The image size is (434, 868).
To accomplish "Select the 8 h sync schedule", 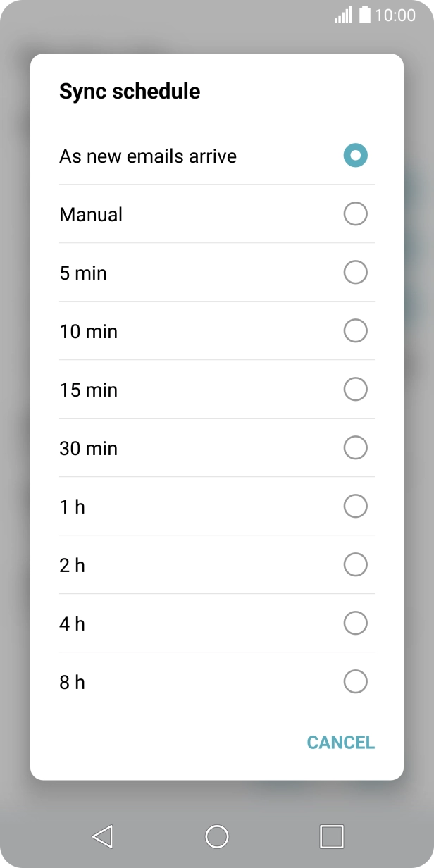I will point(355,681).
